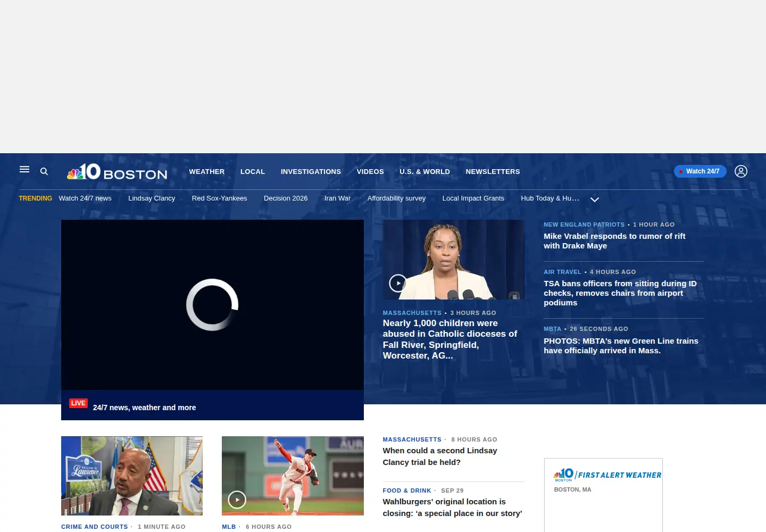
Task: Open trending topic Affordability survey
Action: (x=396, y=198)
